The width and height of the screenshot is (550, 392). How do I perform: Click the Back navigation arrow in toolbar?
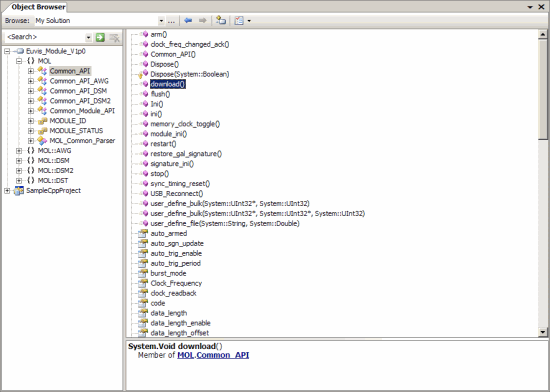pyautogui.click(x=188, y=20)
